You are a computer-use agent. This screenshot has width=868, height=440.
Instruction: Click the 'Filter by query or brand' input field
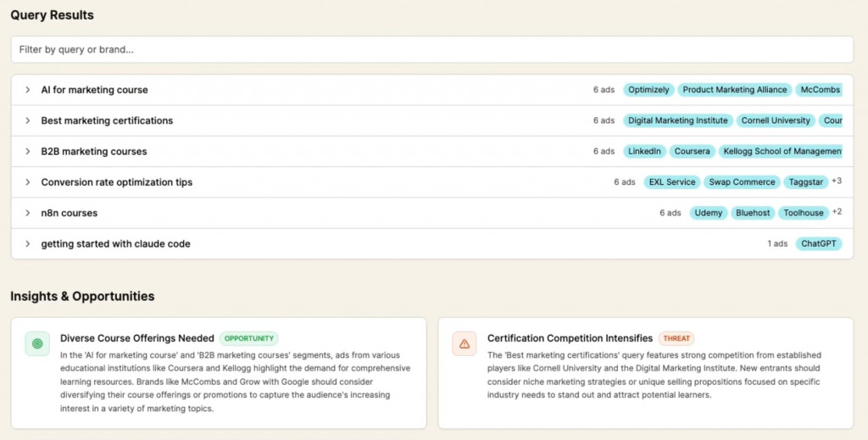[x=431, y=50]
